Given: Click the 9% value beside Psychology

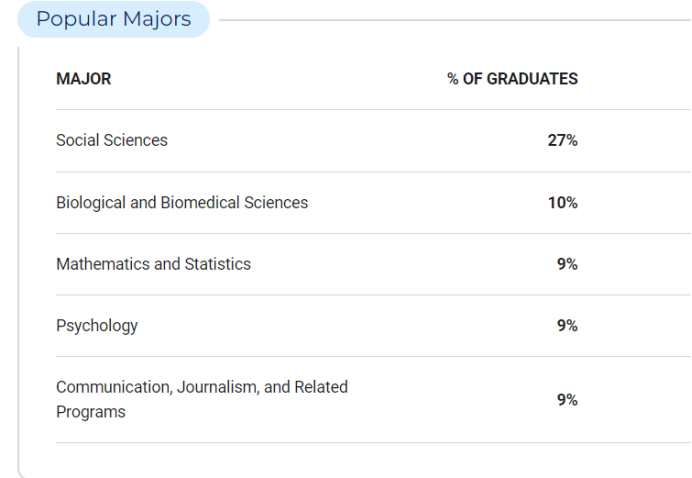Looking at the screenshot, I should pyautogui.click(x=567, y=325).
